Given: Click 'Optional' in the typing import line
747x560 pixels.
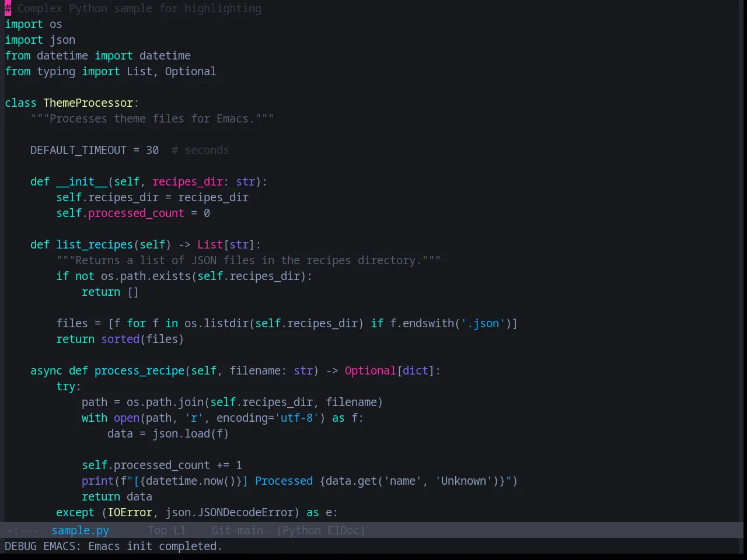Looking at the screenshot, I should [190, 71].
